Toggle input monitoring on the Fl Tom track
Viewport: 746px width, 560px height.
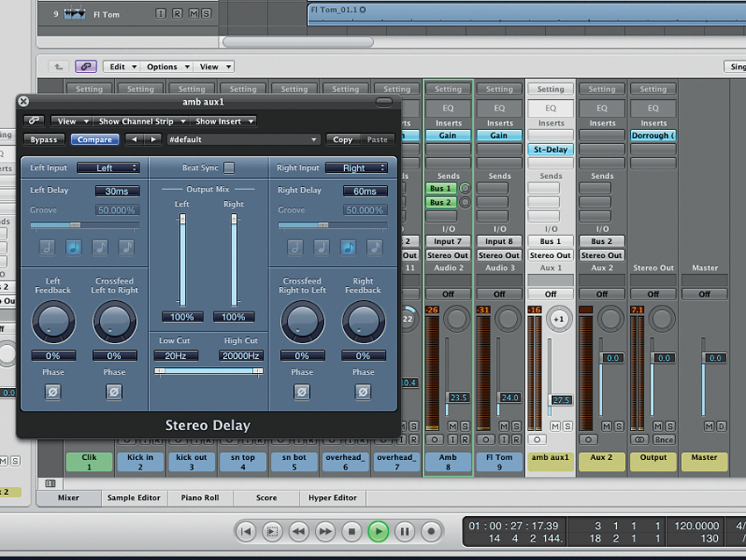161,14
